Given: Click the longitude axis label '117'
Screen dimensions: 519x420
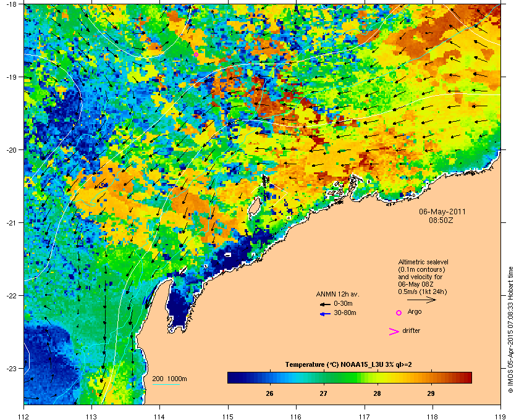Looking at the screenshot, I should point(364,417).
